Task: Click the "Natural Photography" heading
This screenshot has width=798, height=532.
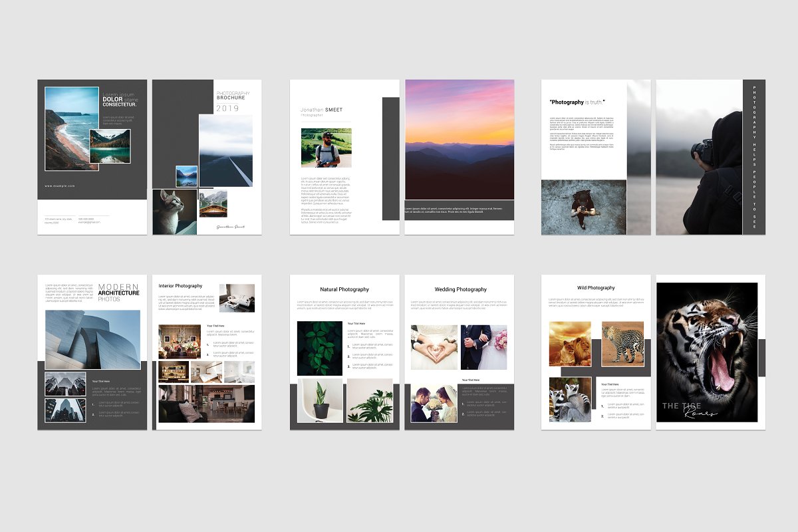Action: (x=344, y=289)
